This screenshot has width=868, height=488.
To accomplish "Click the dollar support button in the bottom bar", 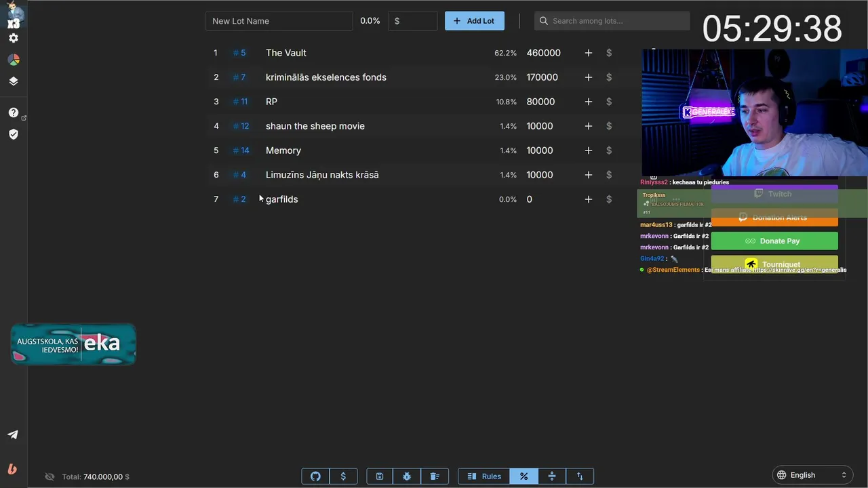I will pyautogui.click(x=343, y=476).
